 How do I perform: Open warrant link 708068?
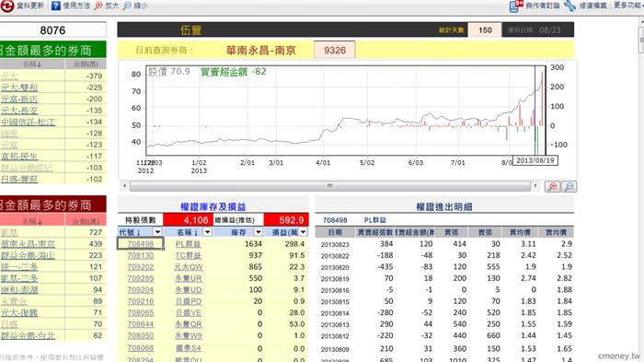[x=141, y=348]
